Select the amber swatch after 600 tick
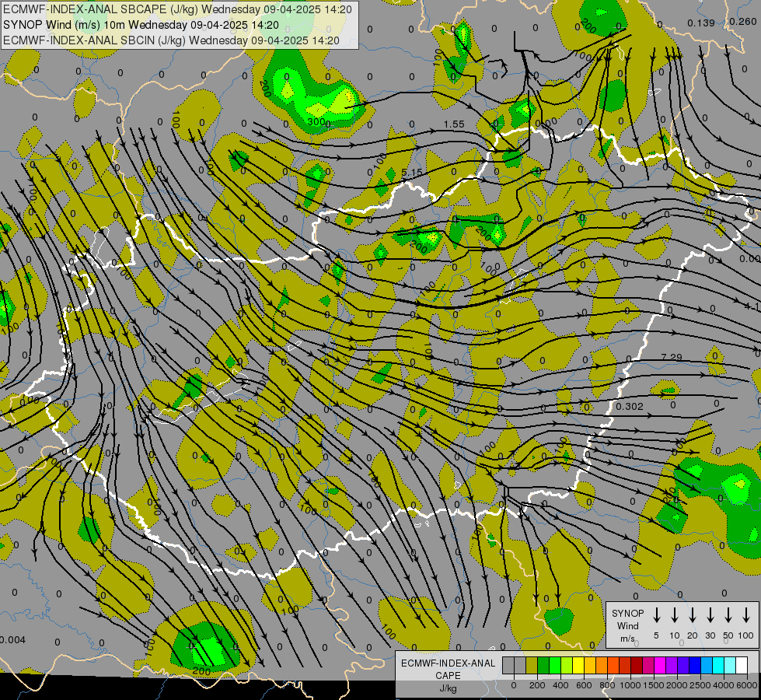 tap(590, 665)
